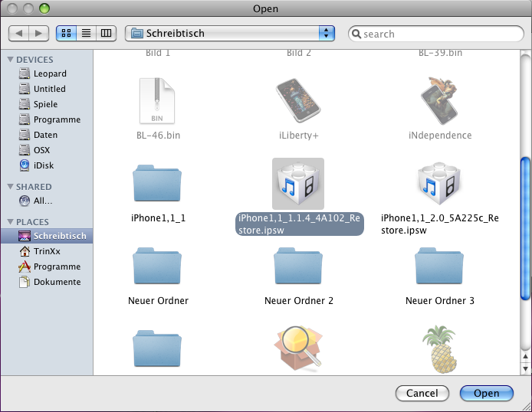Open iDisk in the sidebar
This screenshot has height=412, width=532.
point(43,165)
